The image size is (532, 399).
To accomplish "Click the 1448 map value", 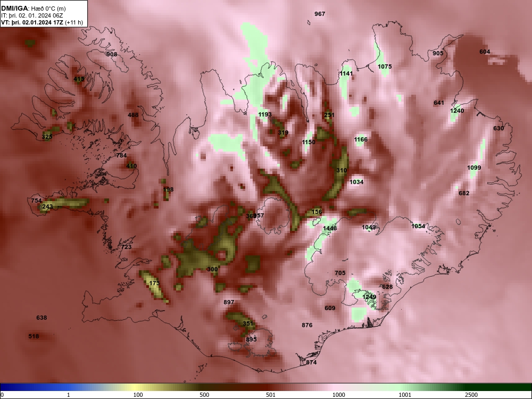I will [330, 228].
